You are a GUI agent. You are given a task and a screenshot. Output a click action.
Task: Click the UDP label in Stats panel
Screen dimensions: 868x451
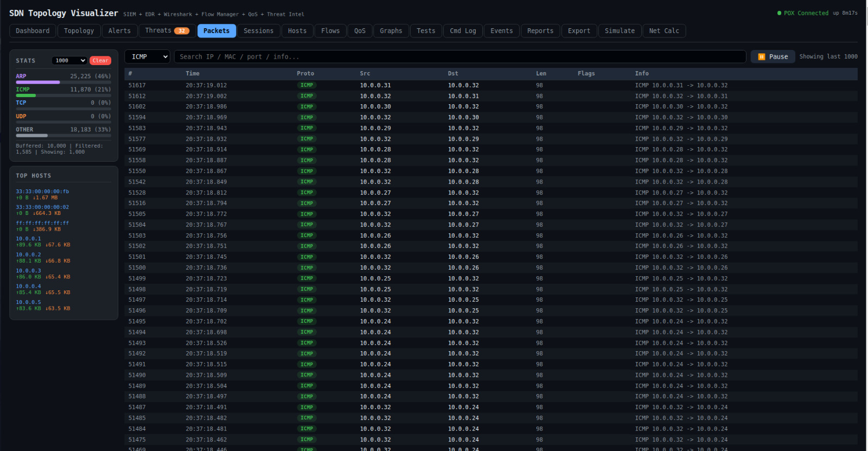(x=21, y=116)
